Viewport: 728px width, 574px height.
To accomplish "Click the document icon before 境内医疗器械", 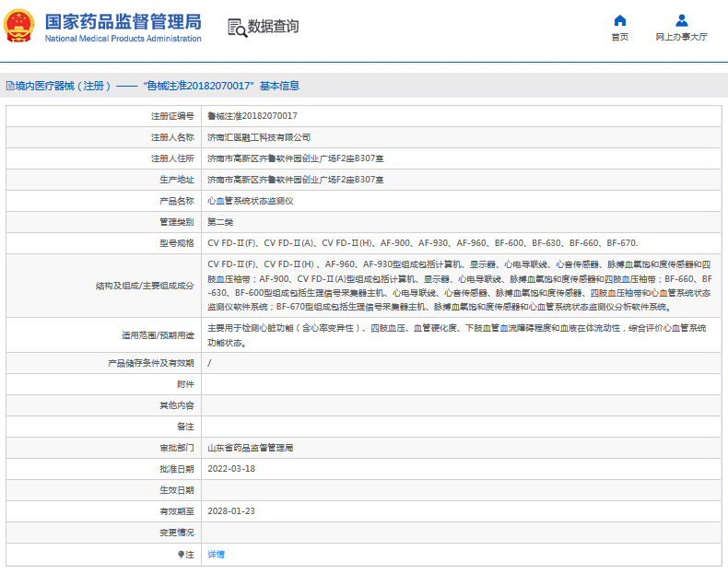I will [x=10, y=86].
